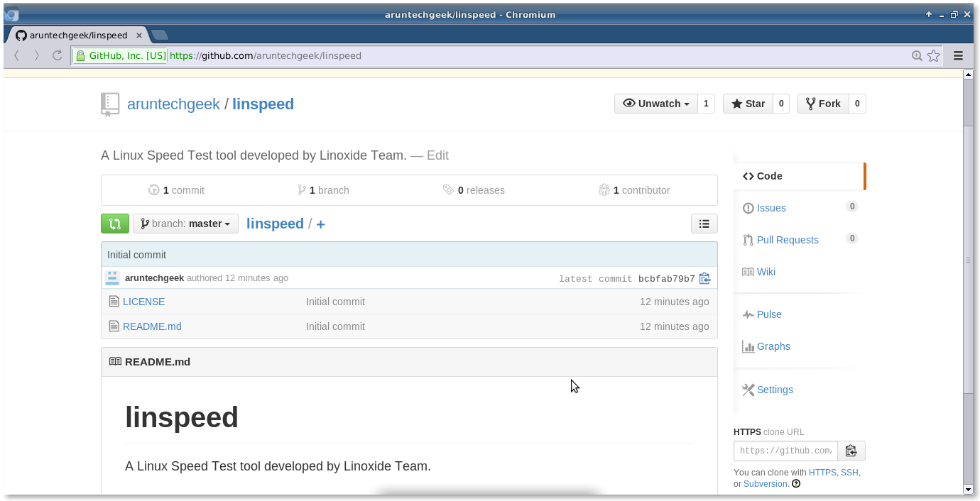Open the README.md file
The width and height of the screenshot is (980, 501).
point(151,326)
